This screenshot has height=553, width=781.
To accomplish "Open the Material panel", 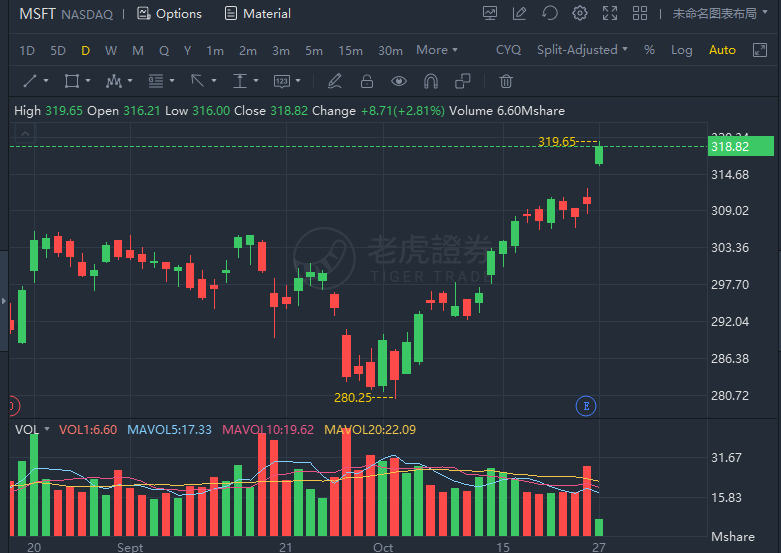I will (258, 13).
